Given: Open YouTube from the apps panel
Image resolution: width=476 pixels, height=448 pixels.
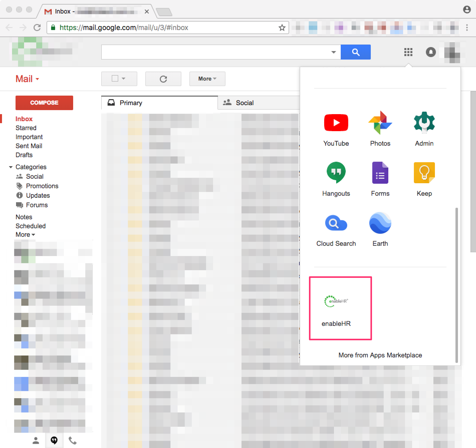Looking at the screenshot, I should pos(336,129).
